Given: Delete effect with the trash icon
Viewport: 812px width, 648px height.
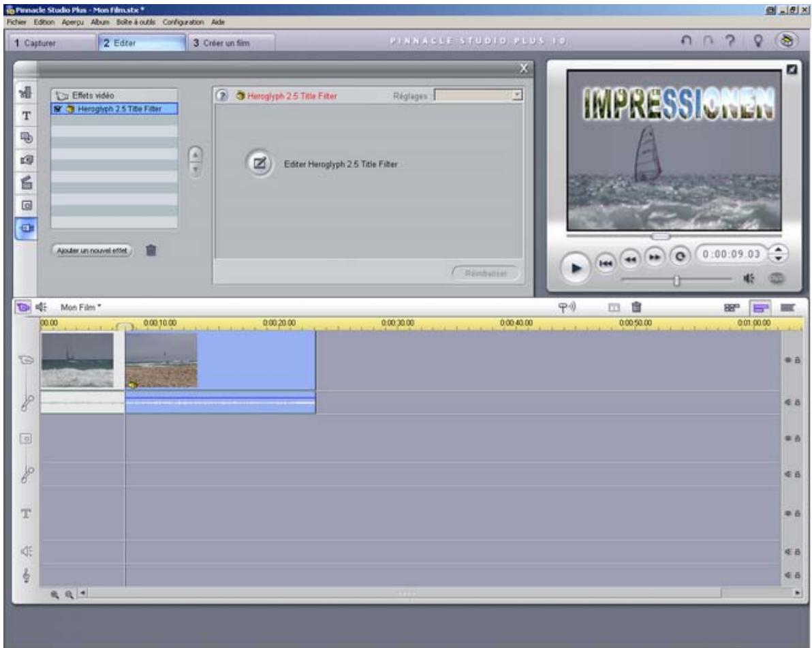Looking at the screenshot, I should (151, 251).
